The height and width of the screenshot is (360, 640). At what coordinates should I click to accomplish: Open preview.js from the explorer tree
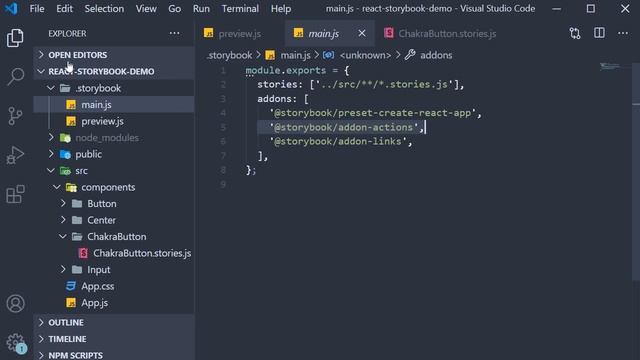pos(114,121)
